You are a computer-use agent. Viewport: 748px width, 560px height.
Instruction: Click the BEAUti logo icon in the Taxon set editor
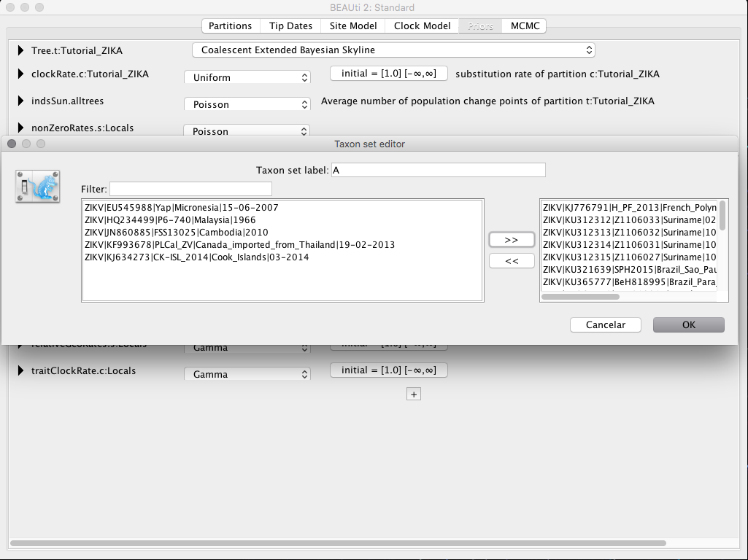click(x=36, y=186)
